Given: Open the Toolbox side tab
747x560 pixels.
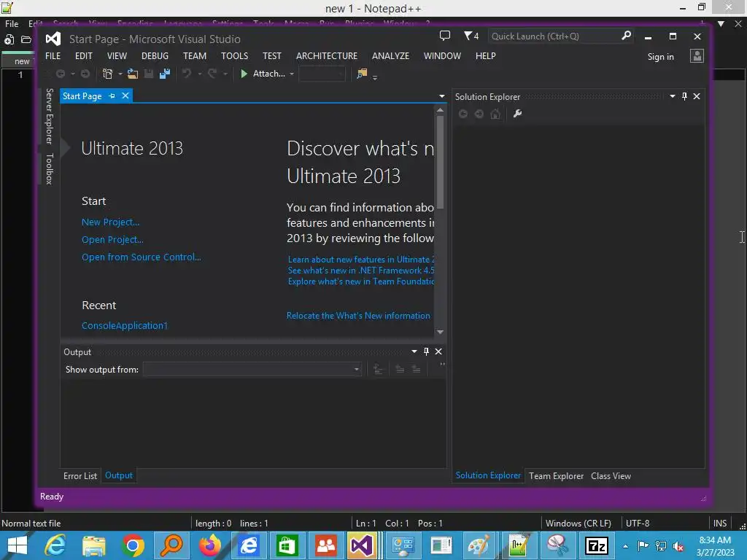Looking at the screenshot, I should coord(49,169).
